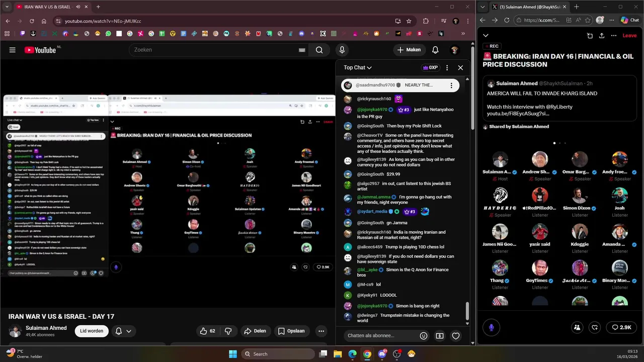This screenshot has width=644, height=362.
Task: Open YouTube notifications bell
Action: click(435, 50)
